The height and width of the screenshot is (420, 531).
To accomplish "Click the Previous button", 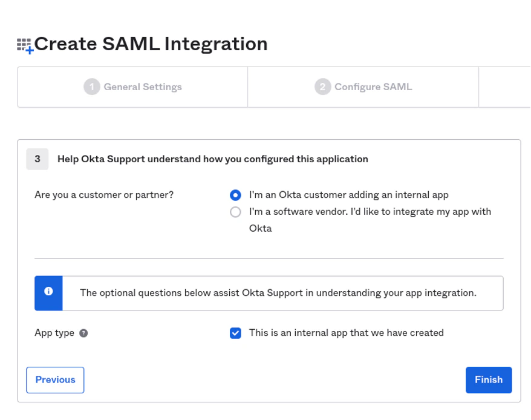I will coord(55,380).
